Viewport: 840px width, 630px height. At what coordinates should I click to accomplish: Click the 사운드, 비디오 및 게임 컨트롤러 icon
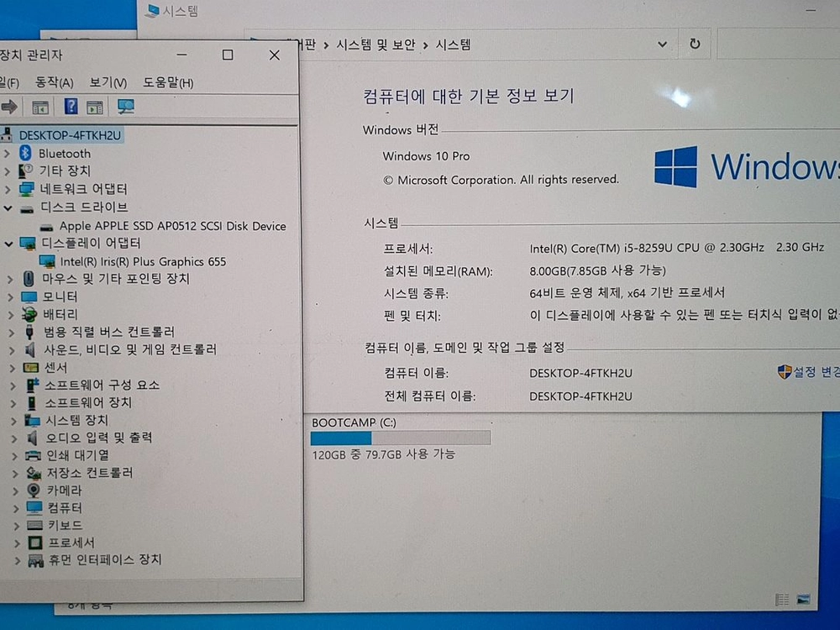[x=30, y=349]
